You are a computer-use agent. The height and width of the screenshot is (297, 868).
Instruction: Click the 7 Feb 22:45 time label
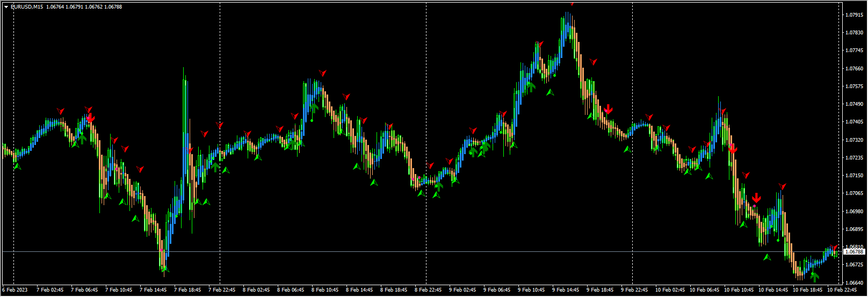pyautogui.click(x=222, y=290)
